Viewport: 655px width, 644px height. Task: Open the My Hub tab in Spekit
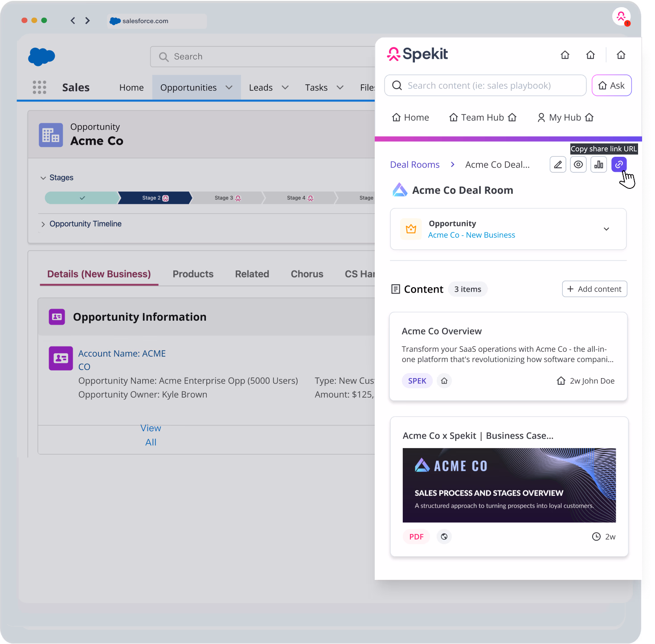[565, 117]
